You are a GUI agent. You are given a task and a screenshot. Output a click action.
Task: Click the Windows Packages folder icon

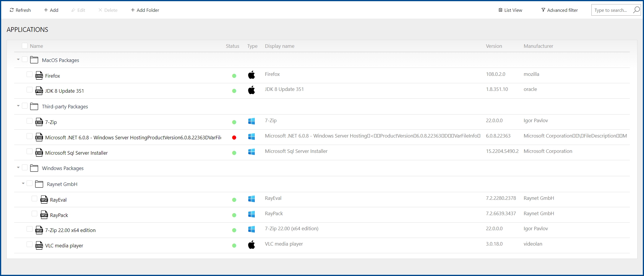pos(34,168)
